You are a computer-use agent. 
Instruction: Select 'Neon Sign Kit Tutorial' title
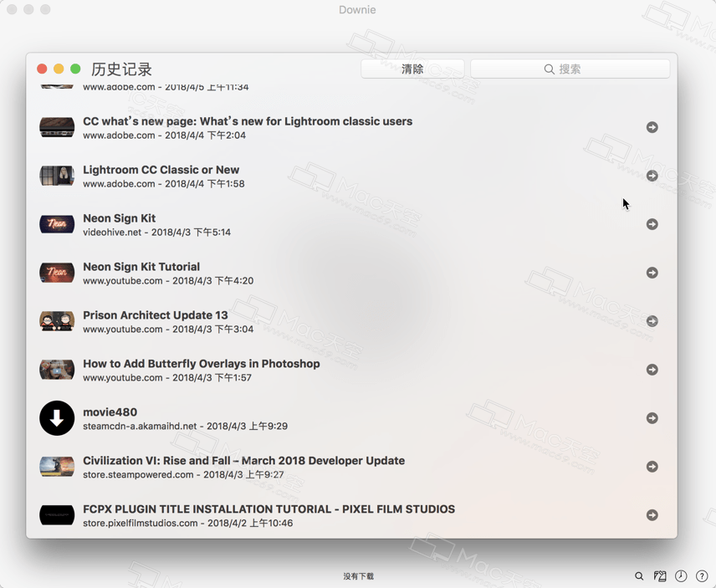point(141,267)
